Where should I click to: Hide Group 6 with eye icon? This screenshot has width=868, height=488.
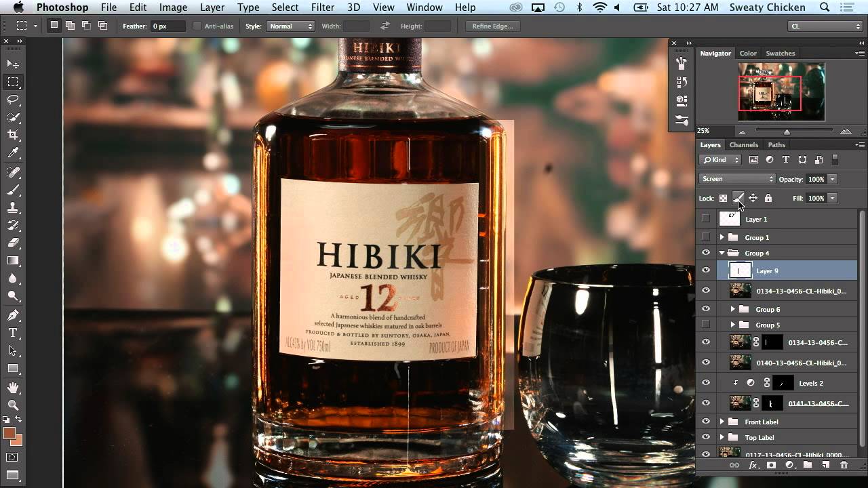706,309
